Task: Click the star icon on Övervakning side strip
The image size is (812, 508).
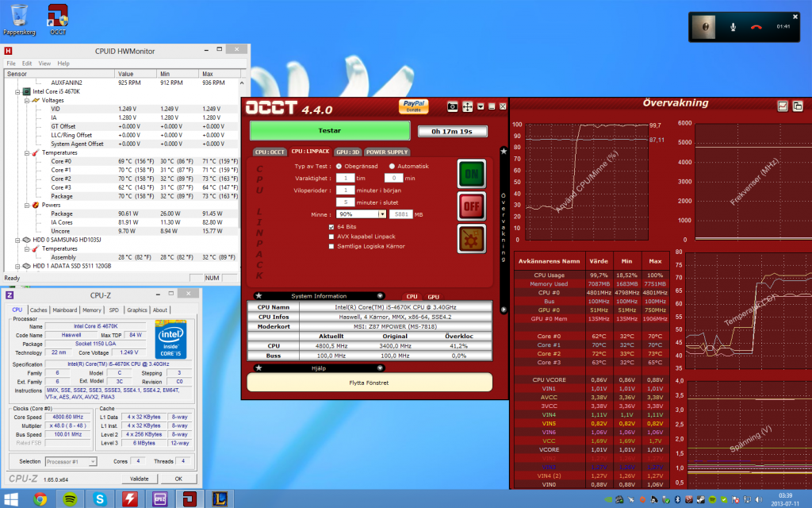Action: tap(503, 151)
